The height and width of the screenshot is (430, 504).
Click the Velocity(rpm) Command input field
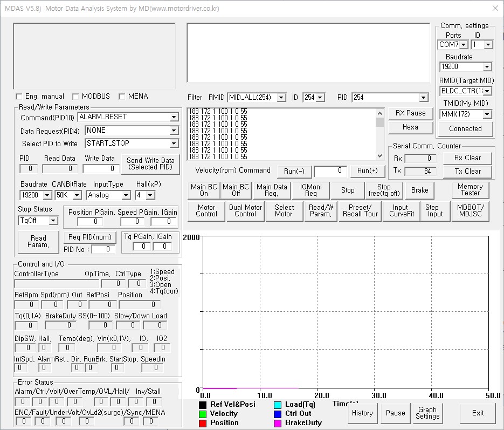(x=330, y=171)
